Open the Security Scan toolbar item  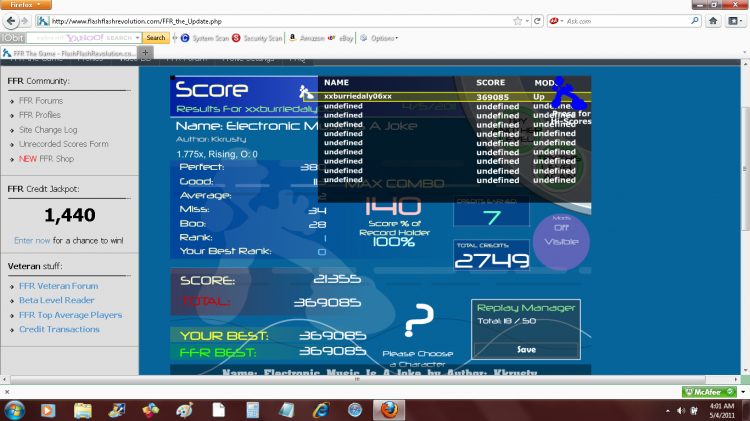coord(257,38)
